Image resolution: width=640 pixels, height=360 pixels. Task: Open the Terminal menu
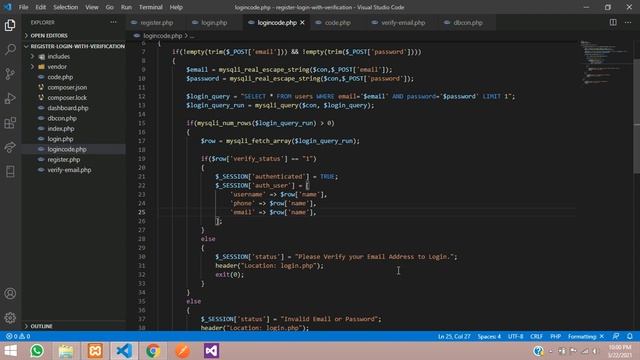click(151, 7)
